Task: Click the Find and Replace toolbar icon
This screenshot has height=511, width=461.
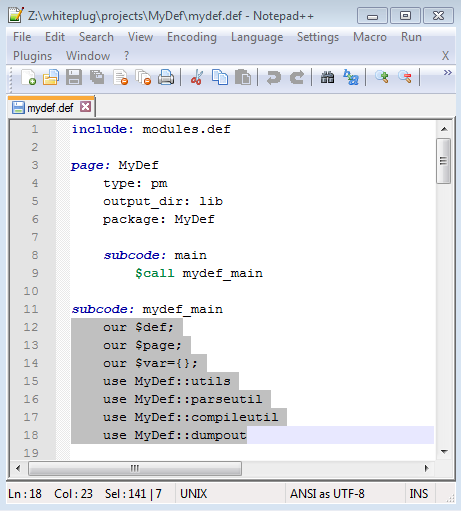Action: [x=351, y=77]
